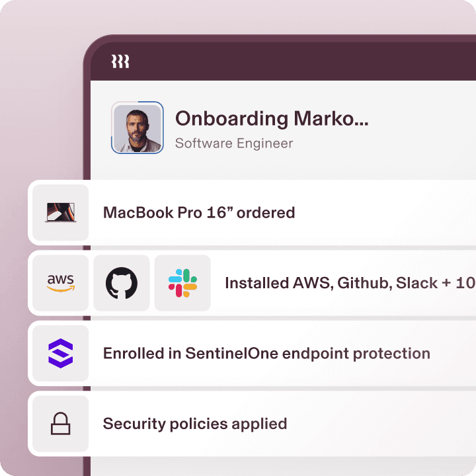This screenshot has width=476, height=476.
Task: Select the Slack app icon
Action: tap(182, 283)
